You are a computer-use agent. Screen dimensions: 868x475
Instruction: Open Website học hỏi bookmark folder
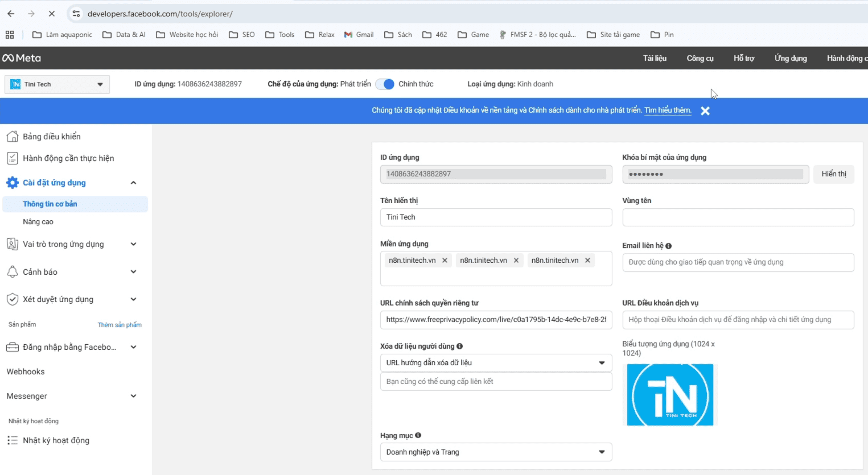[x=187, y=35]
